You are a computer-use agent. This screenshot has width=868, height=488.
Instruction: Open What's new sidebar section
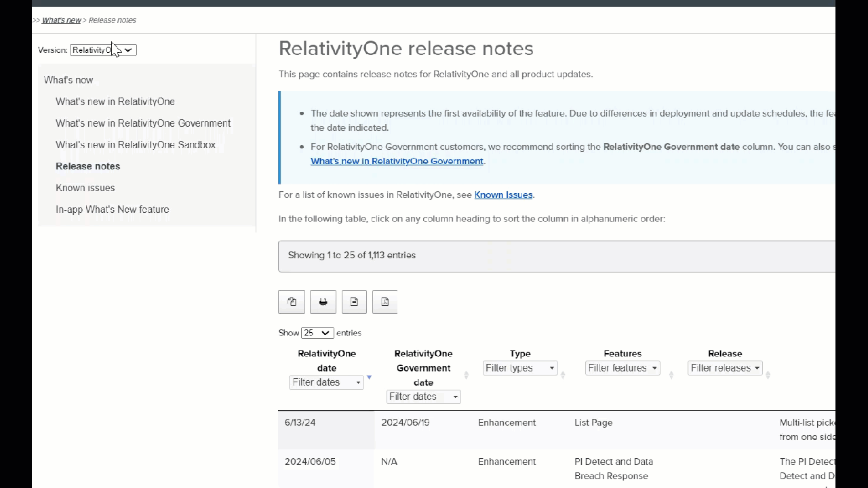pos(68,80)
